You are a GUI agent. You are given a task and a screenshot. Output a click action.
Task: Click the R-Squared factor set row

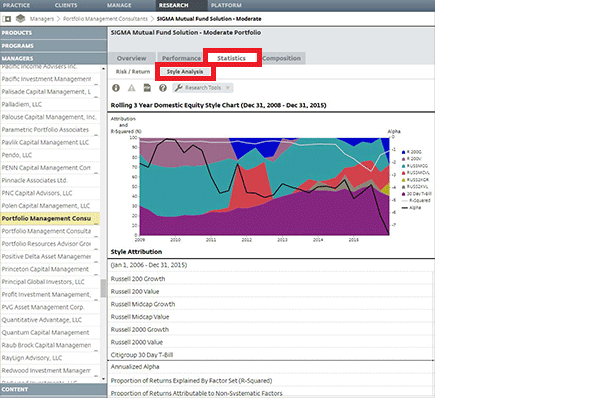[271, 381]
